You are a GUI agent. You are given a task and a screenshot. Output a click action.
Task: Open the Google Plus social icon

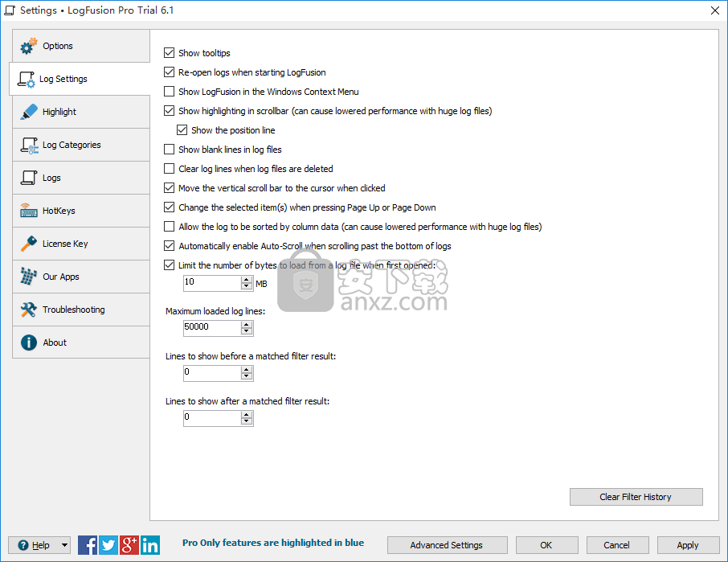(129, 545)
